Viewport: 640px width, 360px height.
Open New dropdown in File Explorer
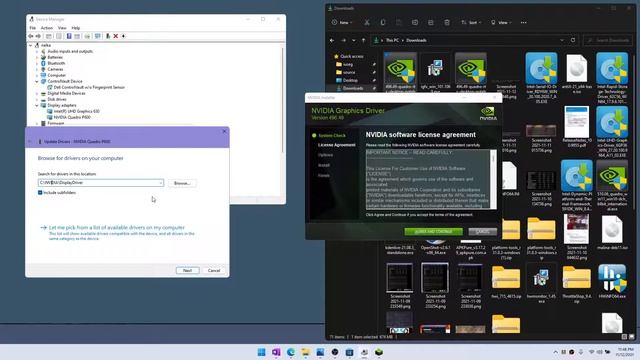342,22
